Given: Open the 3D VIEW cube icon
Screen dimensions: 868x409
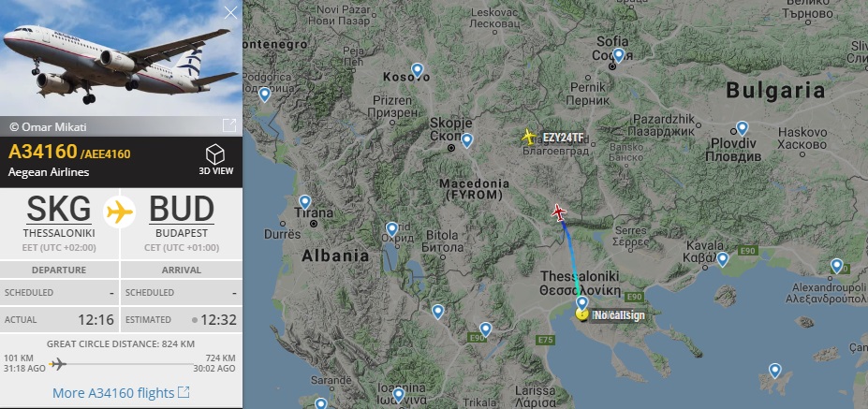Looking at the screenshot, I should coord(215,155).
